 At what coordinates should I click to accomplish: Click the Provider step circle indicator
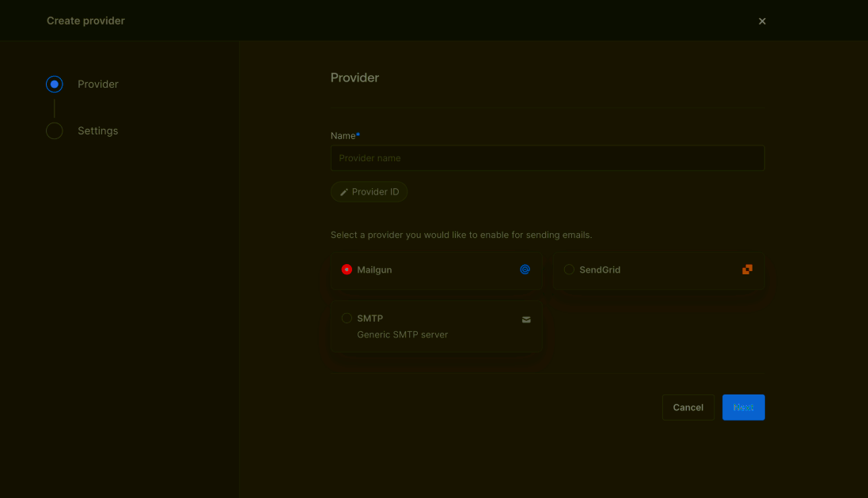click(x=54, y=84)
